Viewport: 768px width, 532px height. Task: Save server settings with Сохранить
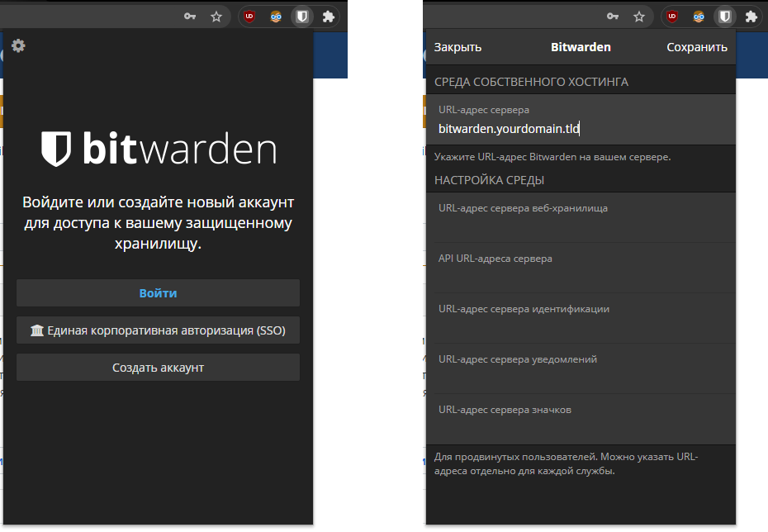click(x=696, y=47)
